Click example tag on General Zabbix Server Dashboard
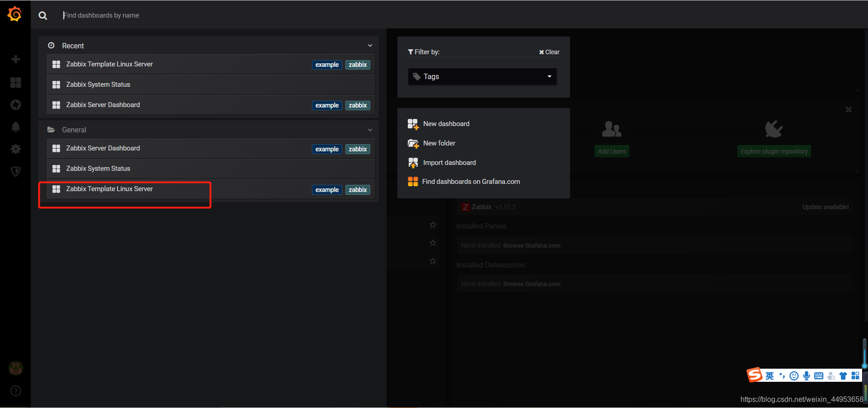Viewport: 868px width, 408px height. coord(327,149)
